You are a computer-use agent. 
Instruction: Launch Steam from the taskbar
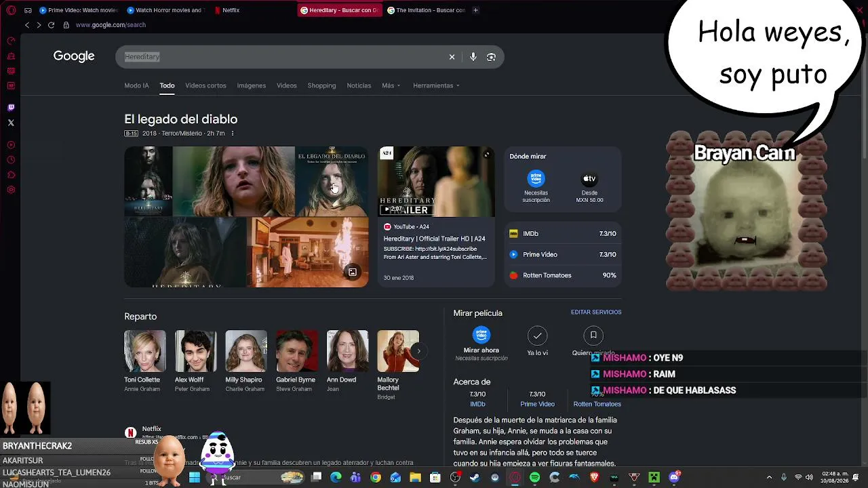click(475, 477)
